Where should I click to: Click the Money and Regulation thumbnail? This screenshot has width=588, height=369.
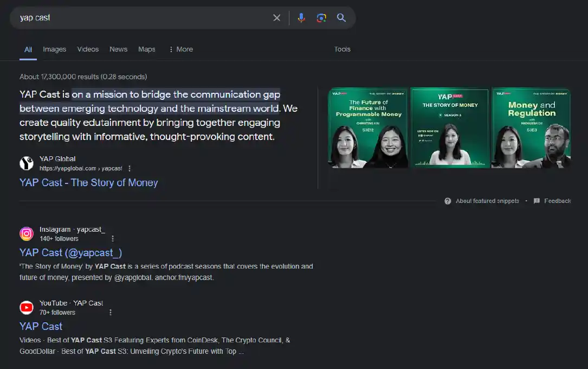(x=531, y=128)
